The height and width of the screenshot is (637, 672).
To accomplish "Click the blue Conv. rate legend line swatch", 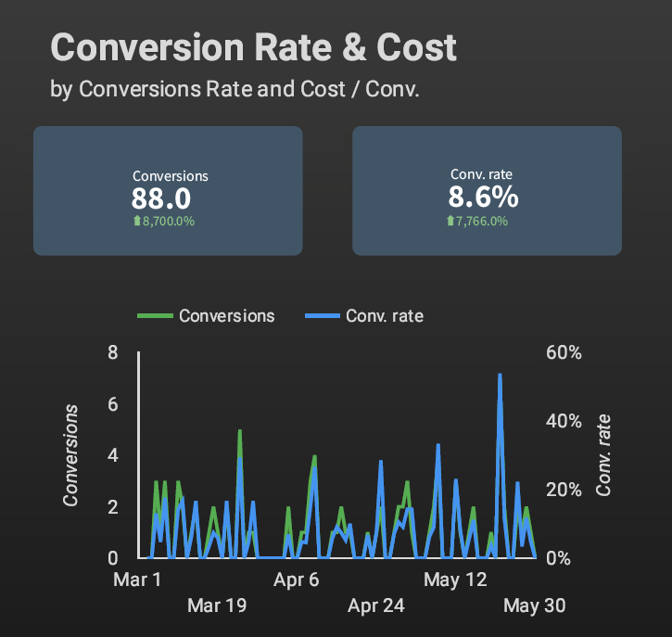I will tap(321, 316).
